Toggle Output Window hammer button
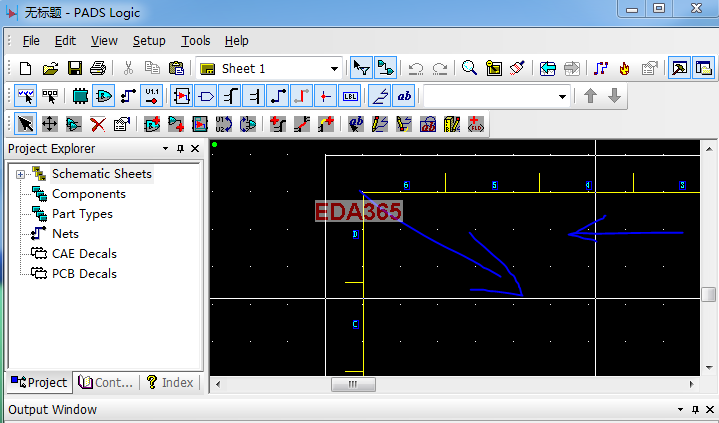Viewport: 719px width, 423px height. click(679, 69)
